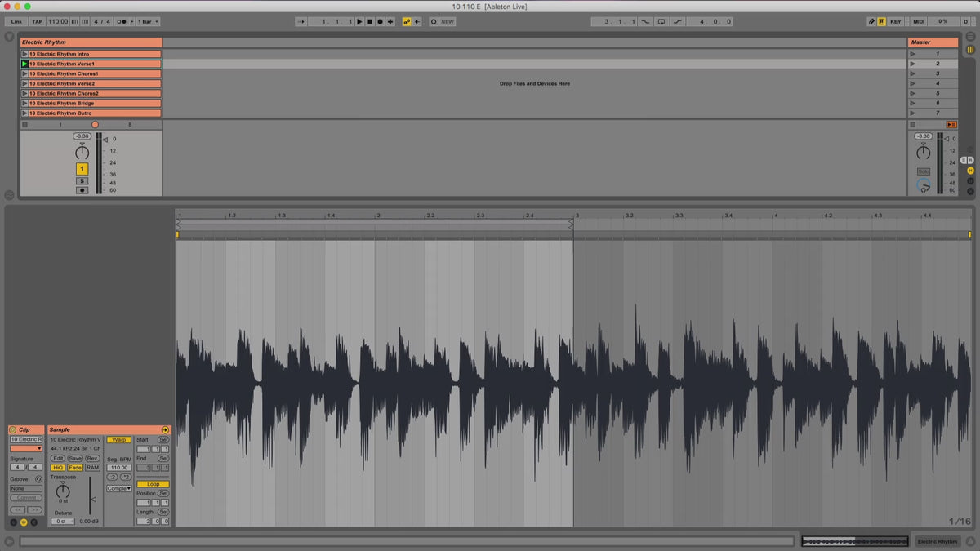Launch the 10 Electric Rhythm Intro clip
Image resolution: width=980 pixels, height=551 pixels.
click(24, 54)
